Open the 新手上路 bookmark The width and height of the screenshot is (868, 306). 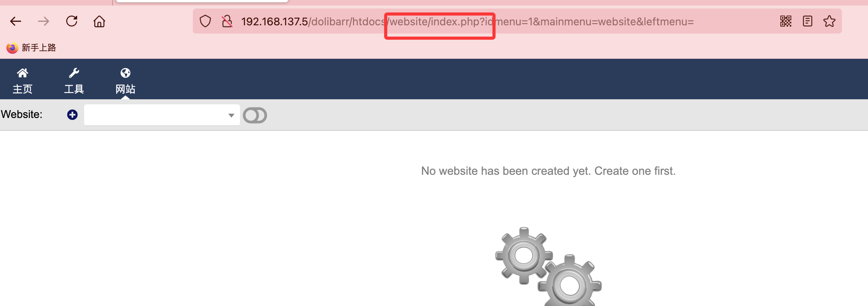pos(31,47)
